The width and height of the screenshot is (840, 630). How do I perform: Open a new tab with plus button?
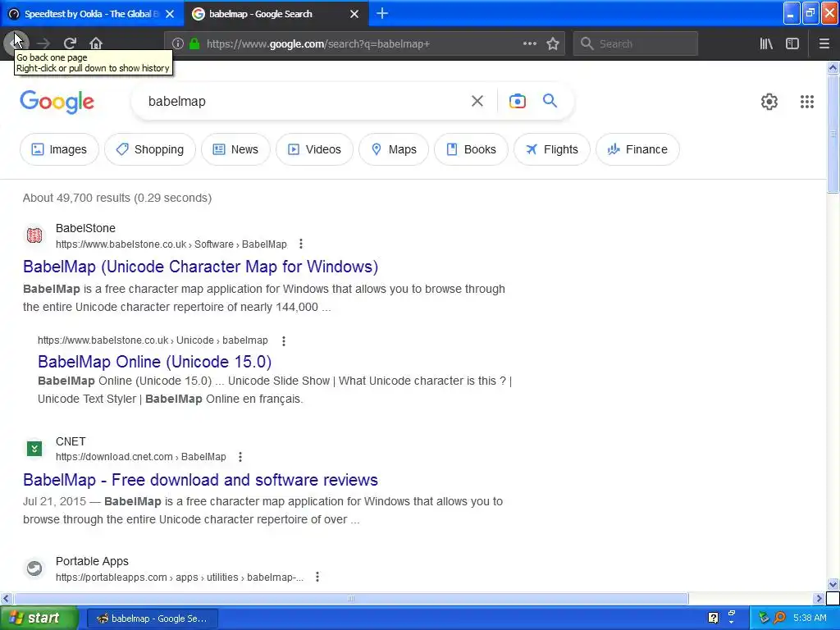tap(382, 13)
